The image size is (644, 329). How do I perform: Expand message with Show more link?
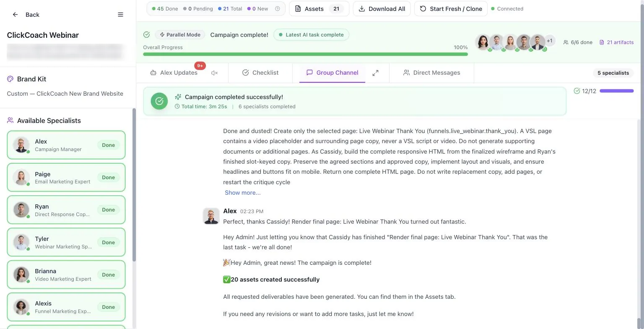[x=242, y=193]
